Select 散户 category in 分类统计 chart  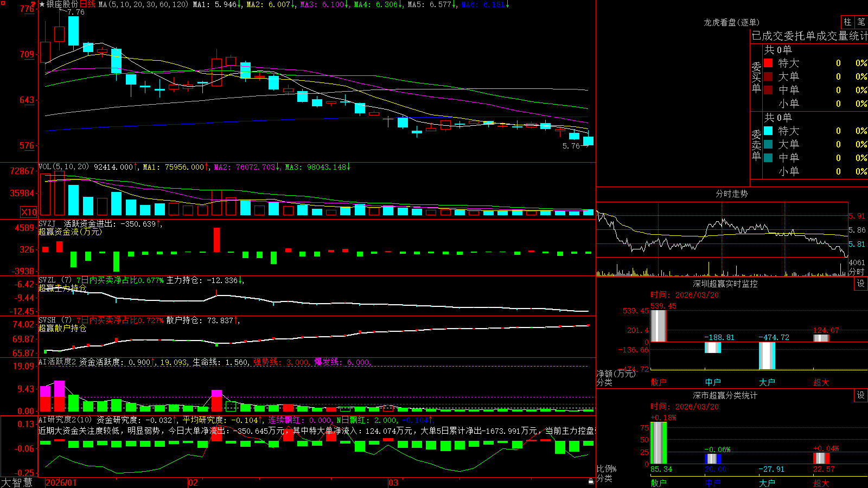coord(659,483)
